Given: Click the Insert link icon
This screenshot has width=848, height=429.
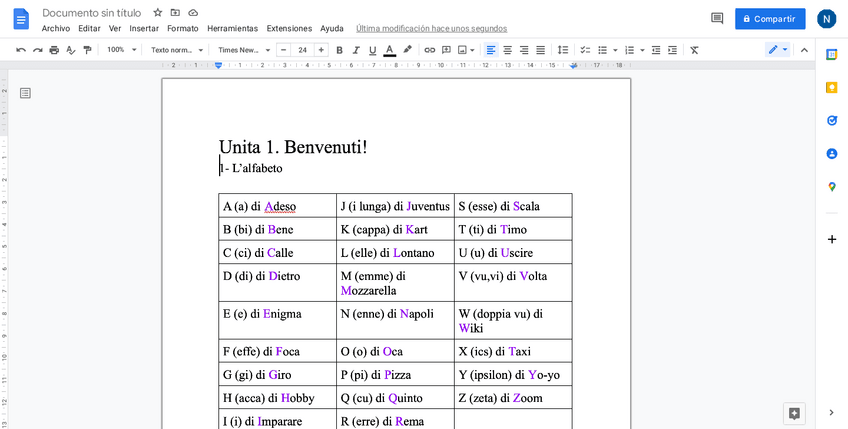Looking at the screenshot, I should (x=430, y=50).
